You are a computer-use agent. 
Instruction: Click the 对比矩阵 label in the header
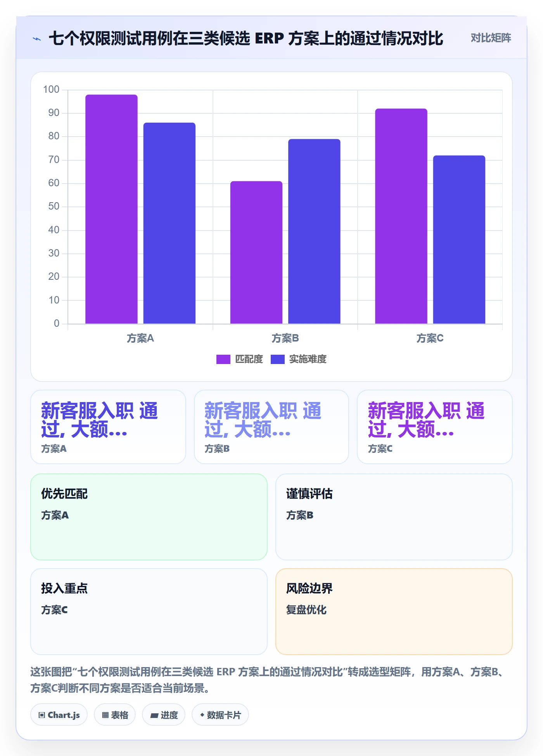pyautogui.click(x=491, y=38)
